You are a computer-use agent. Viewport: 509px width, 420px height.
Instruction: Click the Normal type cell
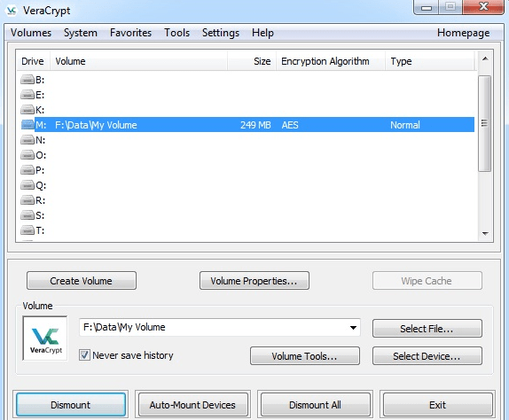coord(405,125)
